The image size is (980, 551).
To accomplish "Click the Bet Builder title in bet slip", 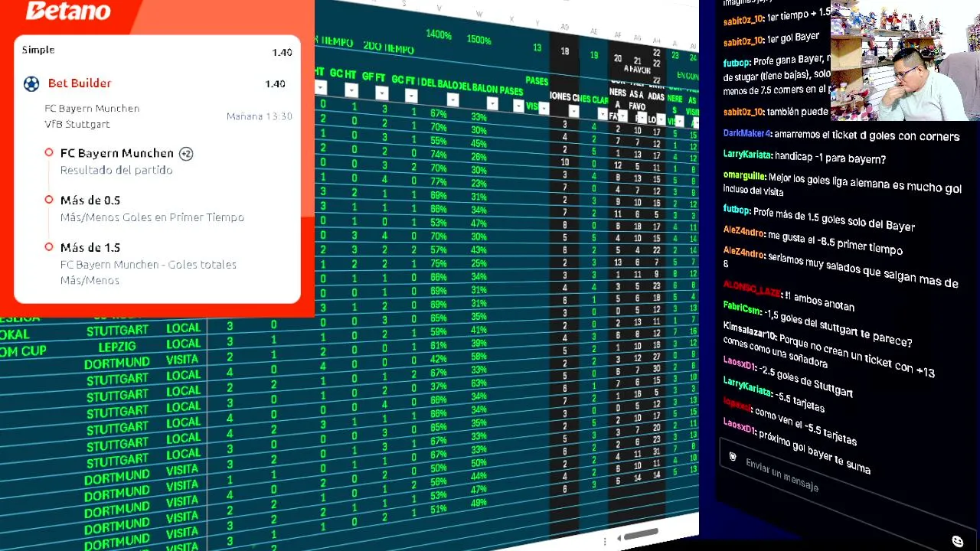I will coord(80,83).
